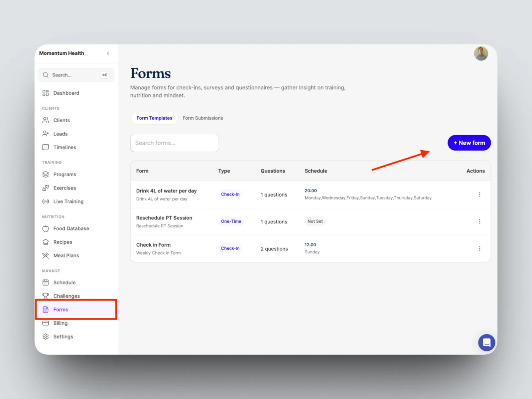Click the Momentum Health workspace name
Viewport: 532px width, 399px height.
[62, 53]
